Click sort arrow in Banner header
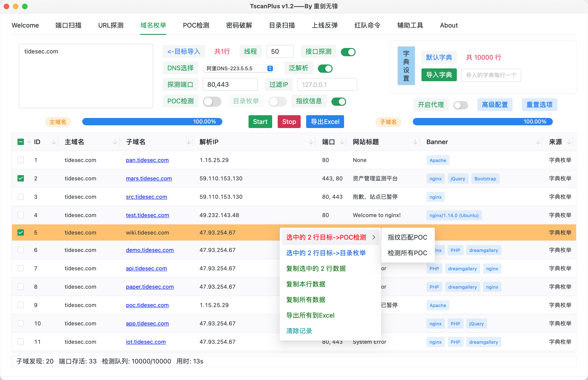588x380 pixels. coord(538,142)
